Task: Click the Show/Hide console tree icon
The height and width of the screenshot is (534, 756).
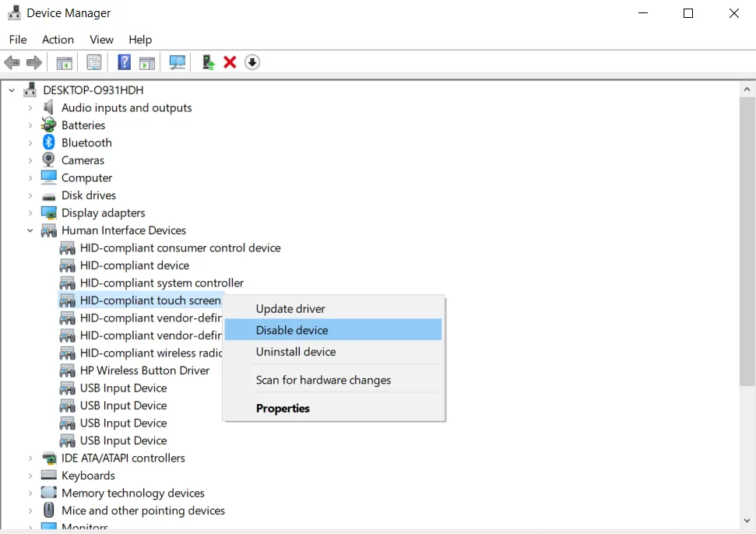Action: pyautogui.click(x=64, y=62)
